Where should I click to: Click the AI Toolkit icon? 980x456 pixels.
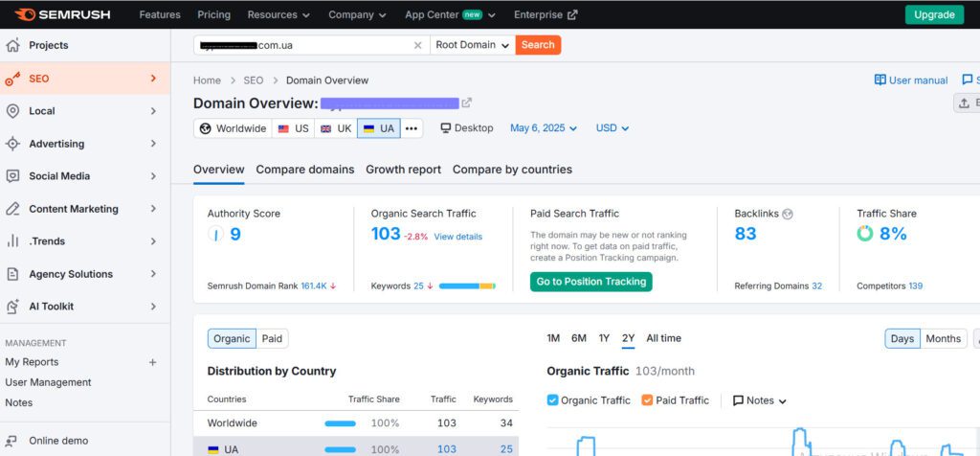tap(12, 307)
